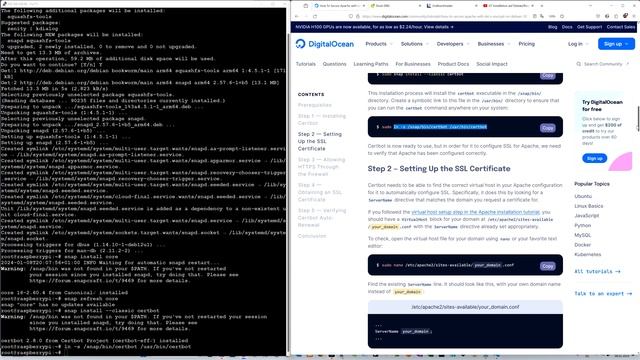Viewport: 640px width, 360px height.
Task: Click the browser page vertical scrollbar thumb
Action: click(x=638, y=119)
